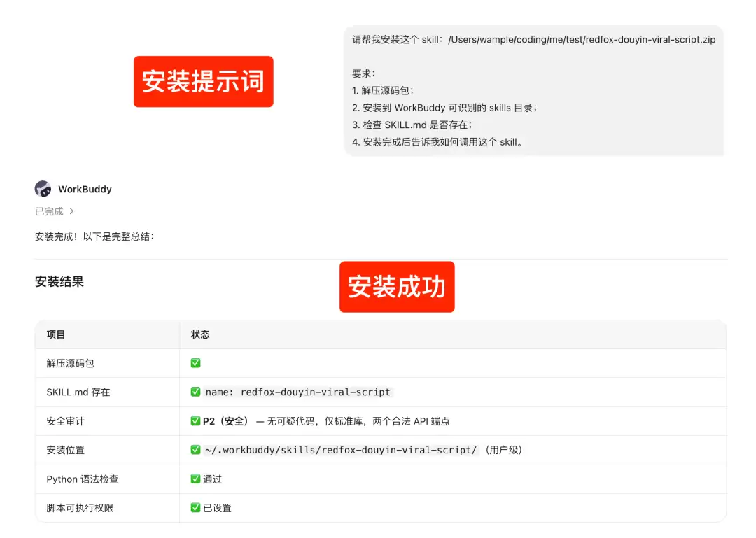
Task: Click the green check for 解压源码包
Action: click(x=195, y=363)
